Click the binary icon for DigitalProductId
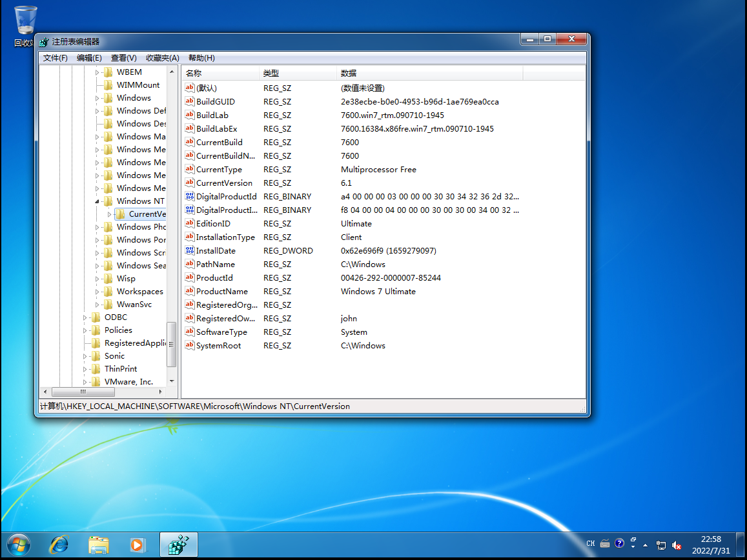The height and width of the screenshot is (560, 747). coord(190,196)
